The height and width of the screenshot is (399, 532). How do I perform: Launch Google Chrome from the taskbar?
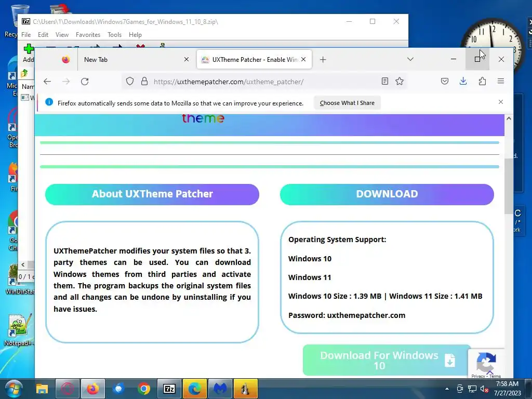point(144,389)
